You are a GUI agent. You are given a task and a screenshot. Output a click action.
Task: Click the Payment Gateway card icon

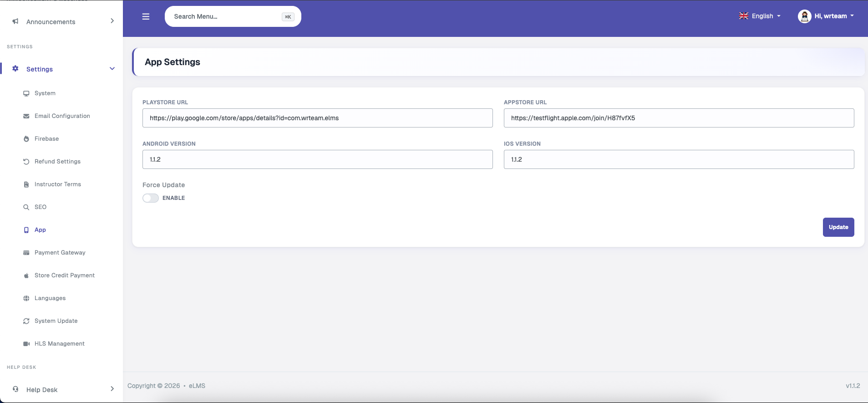pos(26,253)
